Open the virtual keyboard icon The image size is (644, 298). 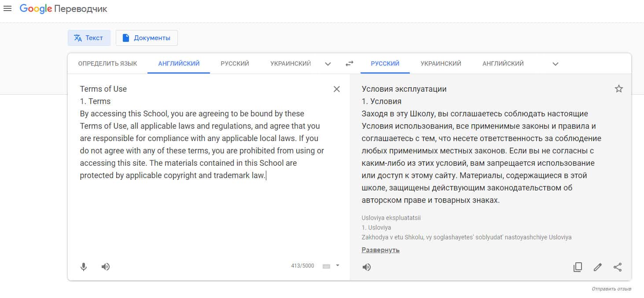click(326, 266)
